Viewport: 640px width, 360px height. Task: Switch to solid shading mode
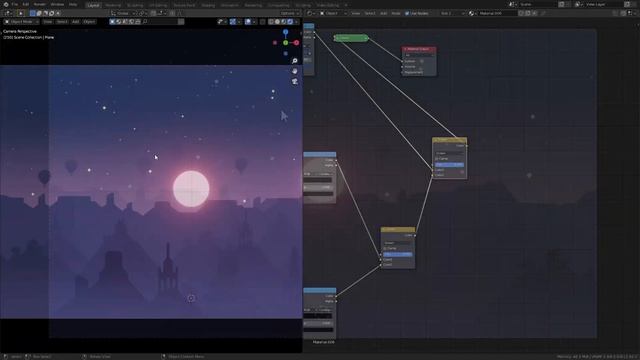[x=277, y=22]
